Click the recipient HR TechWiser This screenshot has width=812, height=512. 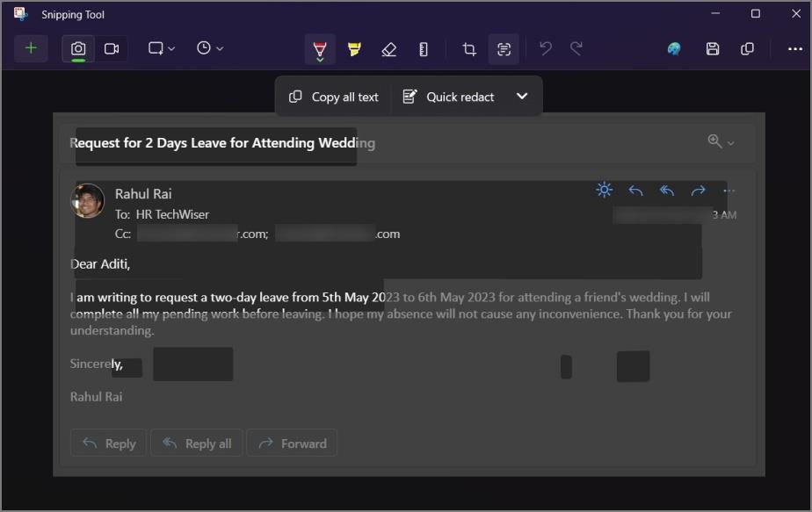[172, 214]
